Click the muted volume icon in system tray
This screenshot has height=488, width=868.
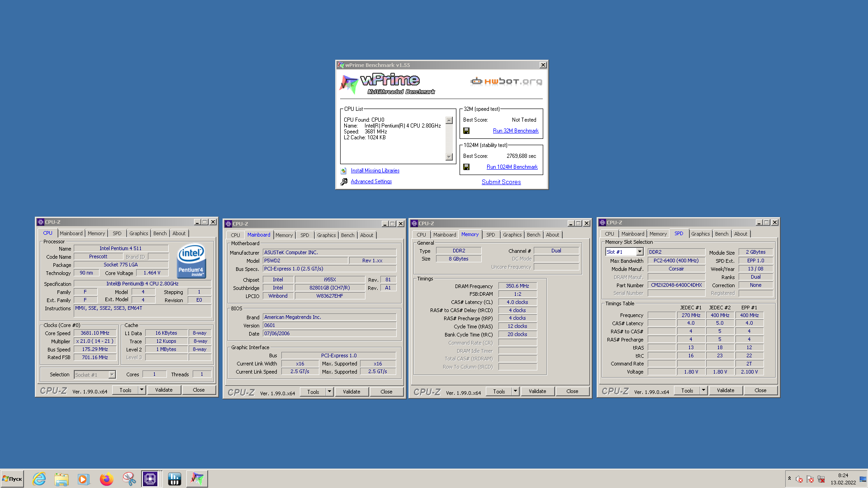pos(799,479)
